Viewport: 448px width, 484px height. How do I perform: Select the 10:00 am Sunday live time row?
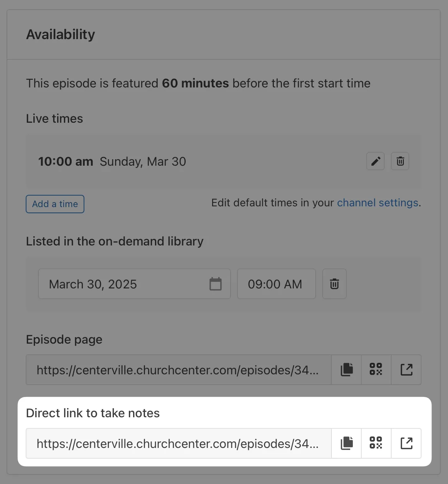[x=192, y=161]
